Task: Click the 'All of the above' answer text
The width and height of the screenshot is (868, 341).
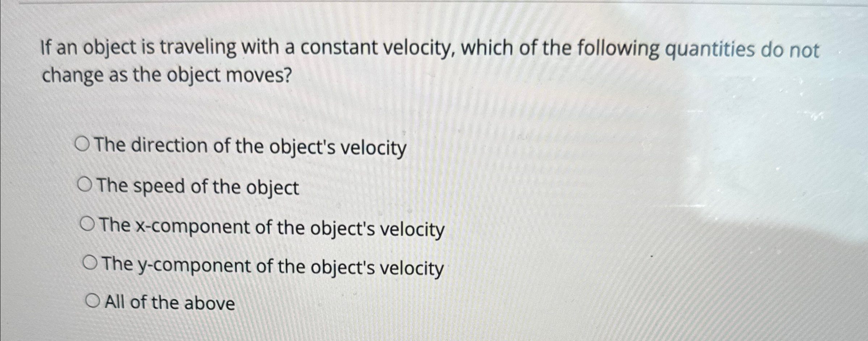Action: click(x=168, y=302)
